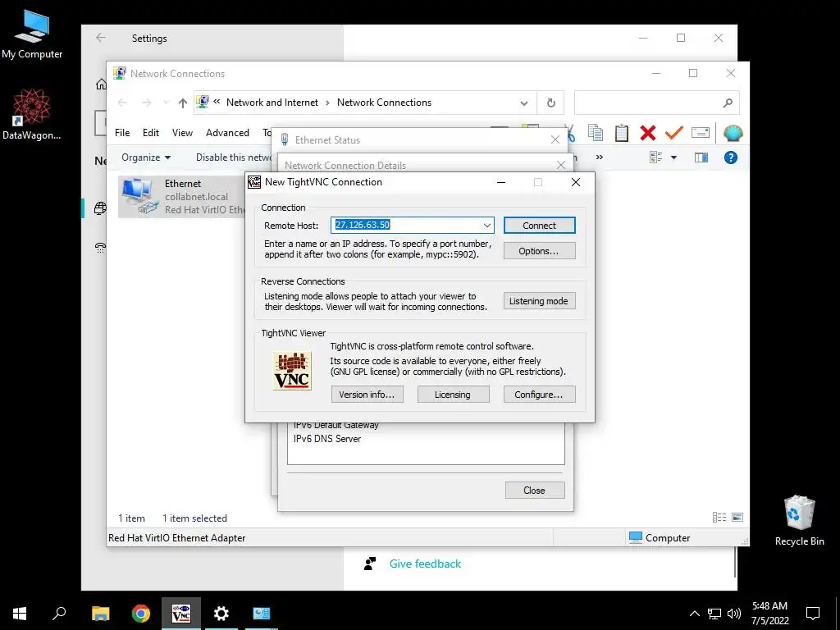Click the Licensing button
The image size is (840, 630).
(453, 395)
